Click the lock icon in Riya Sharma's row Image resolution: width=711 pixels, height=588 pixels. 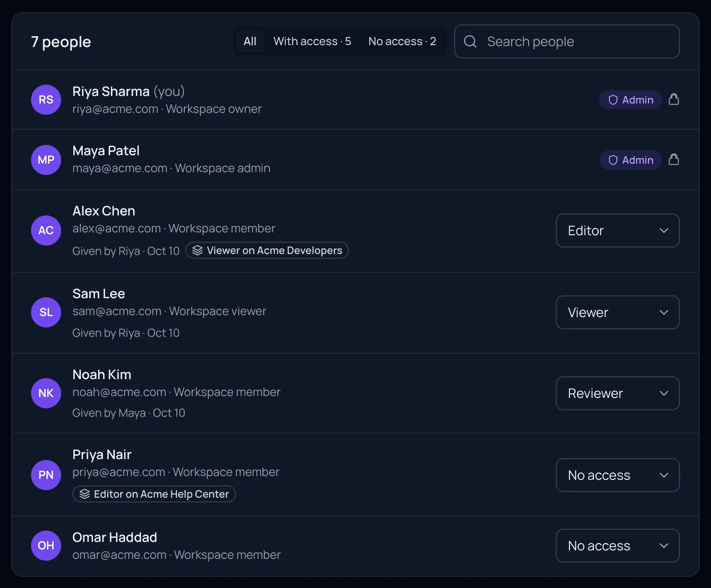point(674,99)
